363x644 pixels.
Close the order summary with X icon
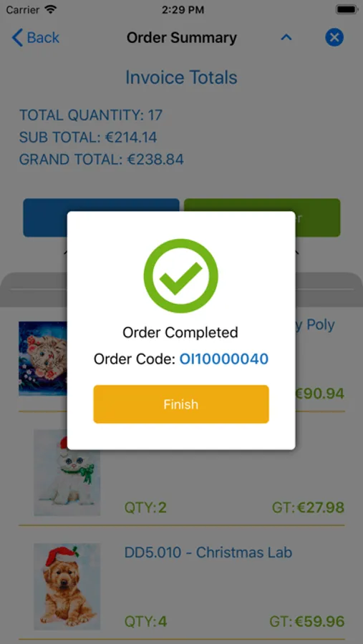[334, 38]
